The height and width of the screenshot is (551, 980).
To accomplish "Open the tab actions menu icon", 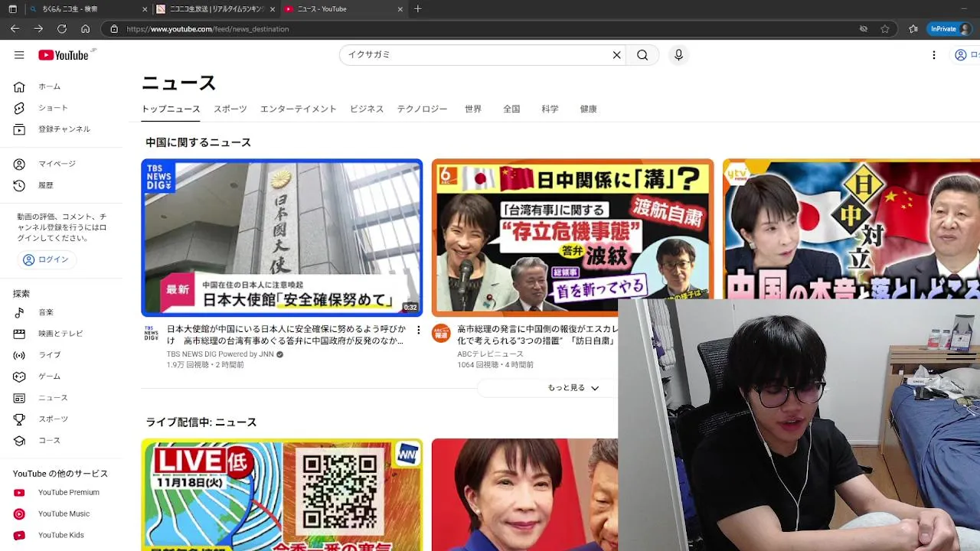I will [12, 9].
